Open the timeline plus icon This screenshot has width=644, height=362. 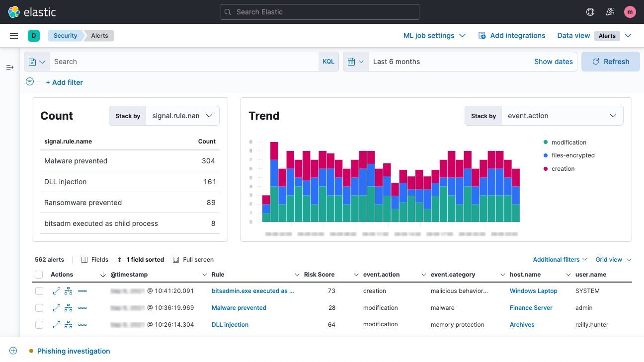tap(13, 351)
